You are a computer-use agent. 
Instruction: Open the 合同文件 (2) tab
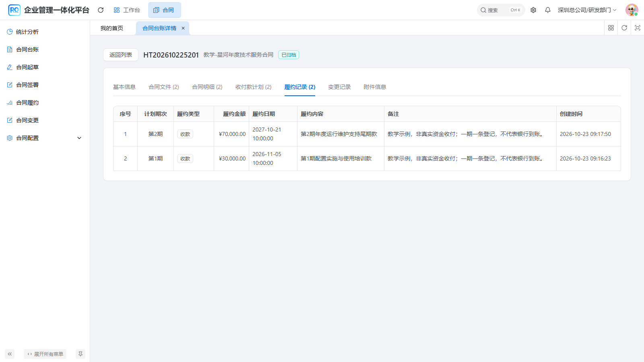point(164,87)
